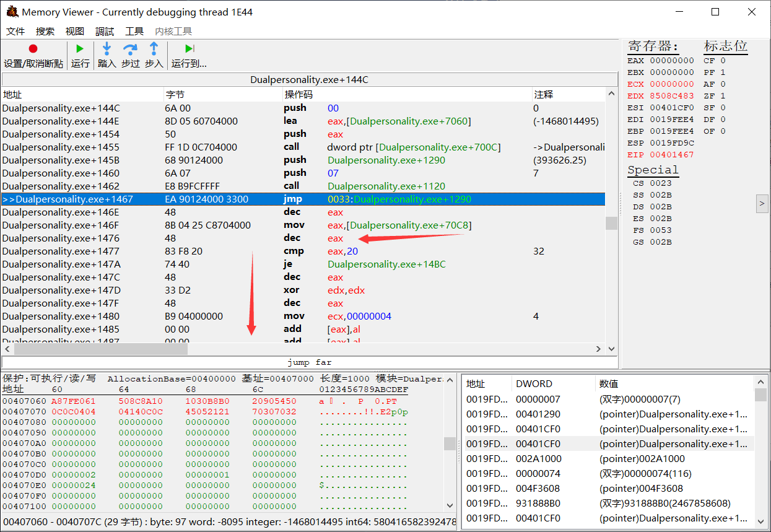Click the disassembler horizontal scrollbar thumb
The width and height of the screenshot is (771, 532).
coord(100,349)
